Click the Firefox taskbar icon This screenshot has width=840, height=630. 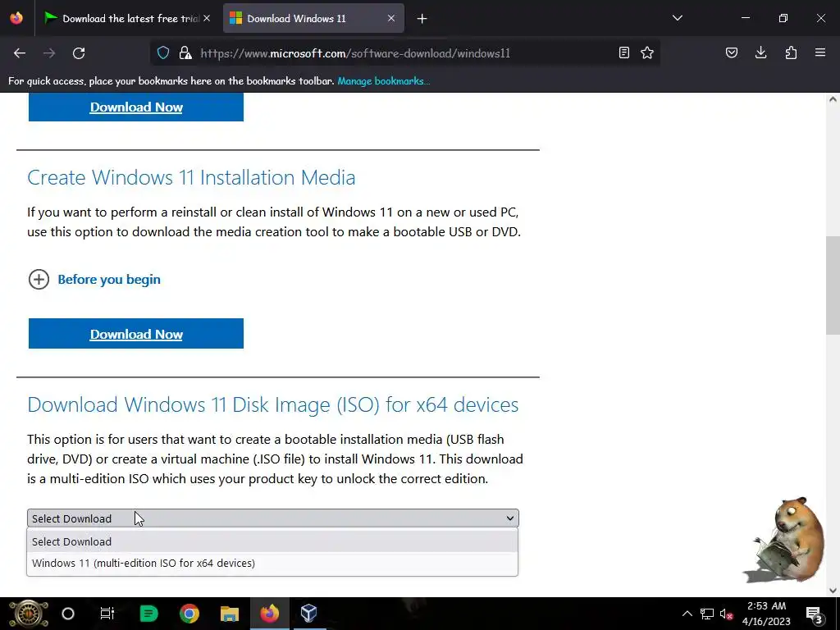(x=269, y=614)
